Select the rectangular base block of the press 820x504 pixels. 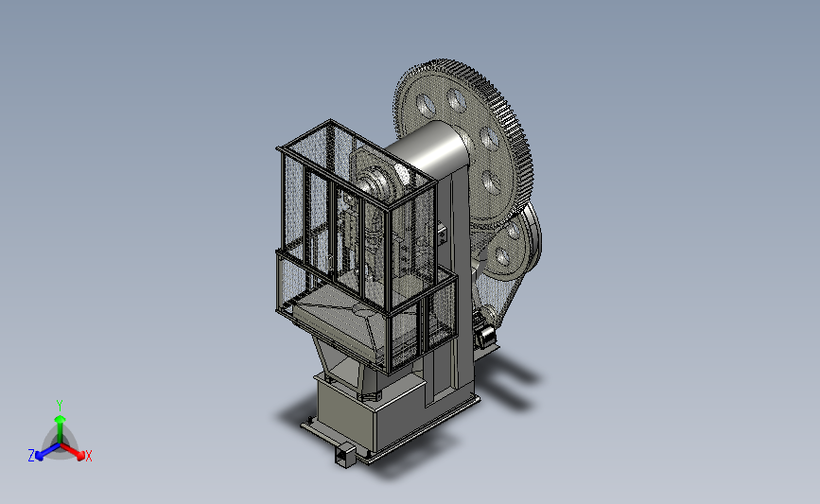[x=373, y=413]
